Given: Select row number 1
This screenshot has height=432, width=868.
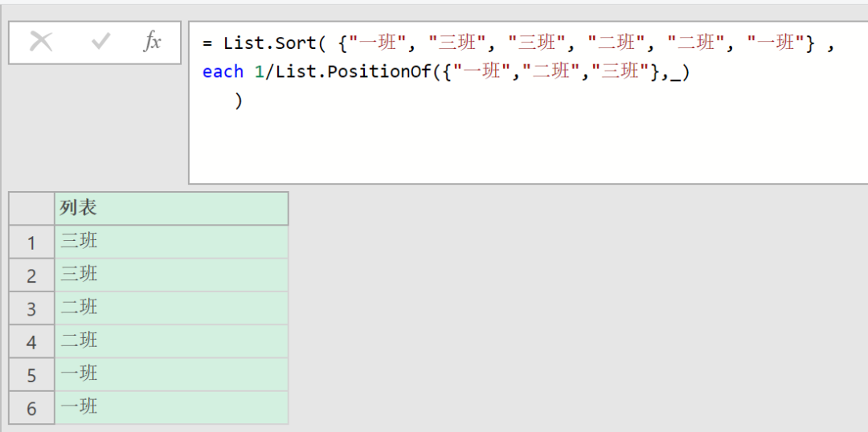Looking at the screenshot, I should tap(31, 242).
